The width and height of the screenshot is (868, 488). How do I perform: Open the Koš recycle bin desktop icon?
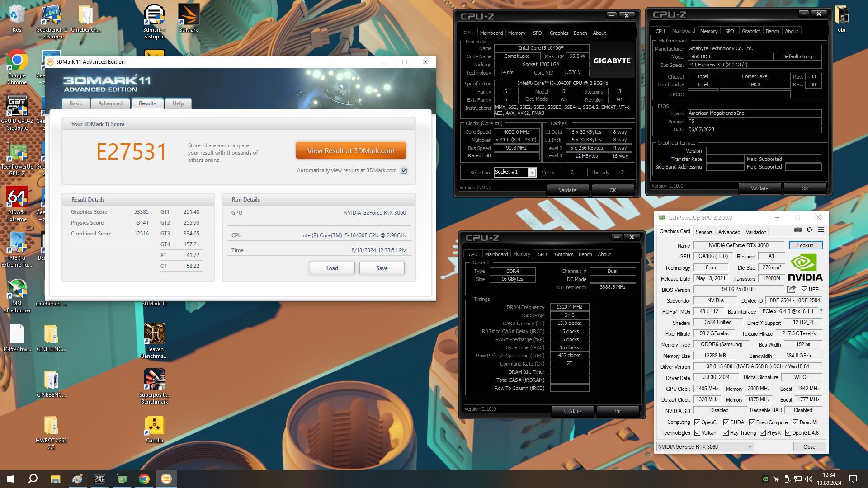tap(17, 18)
